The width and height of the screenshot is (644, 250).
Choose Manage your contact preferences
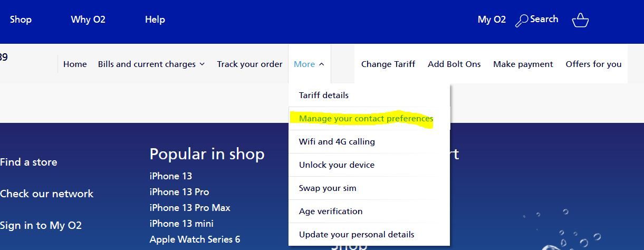point(366,119)
